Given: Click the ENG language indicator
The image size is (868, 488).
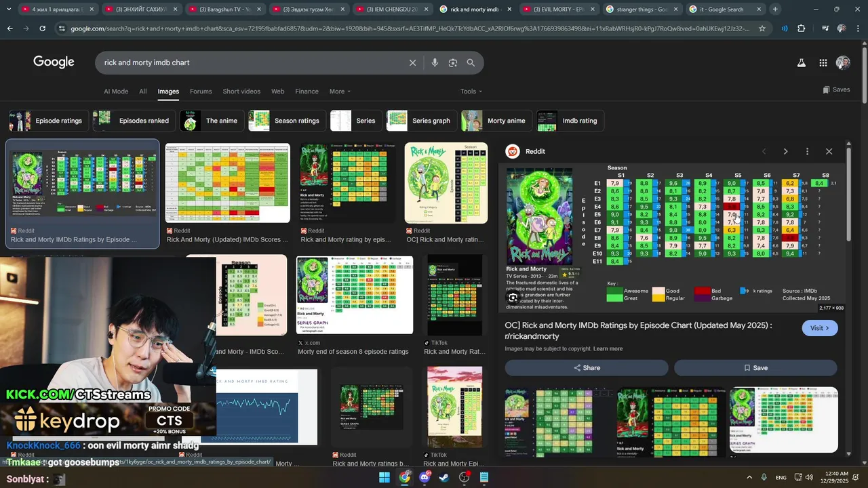Looking at the screenshot, I should coord(781,478).
